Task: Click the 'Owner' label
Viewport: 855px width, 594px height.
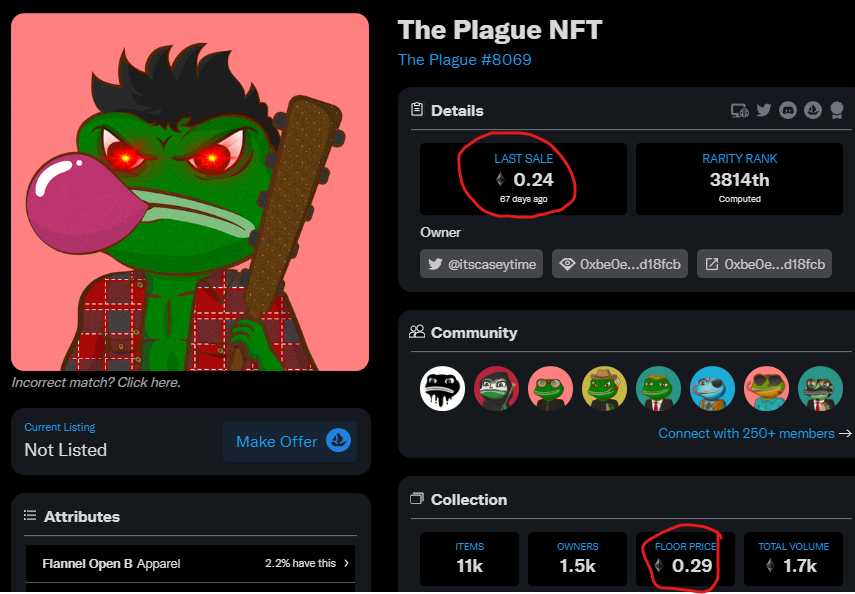Action: point(441,232)
